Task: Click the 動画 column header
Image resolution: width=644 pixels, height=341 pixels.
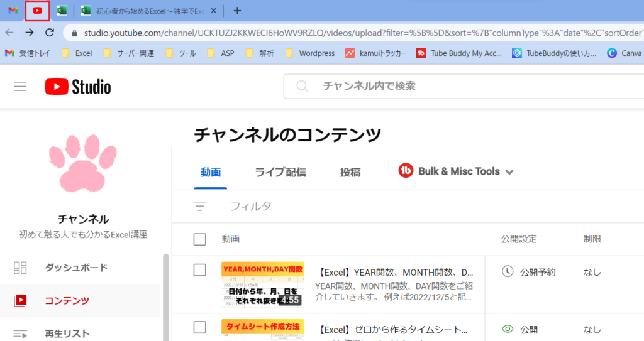Action: pyautogui.click(x=231, y=239)
